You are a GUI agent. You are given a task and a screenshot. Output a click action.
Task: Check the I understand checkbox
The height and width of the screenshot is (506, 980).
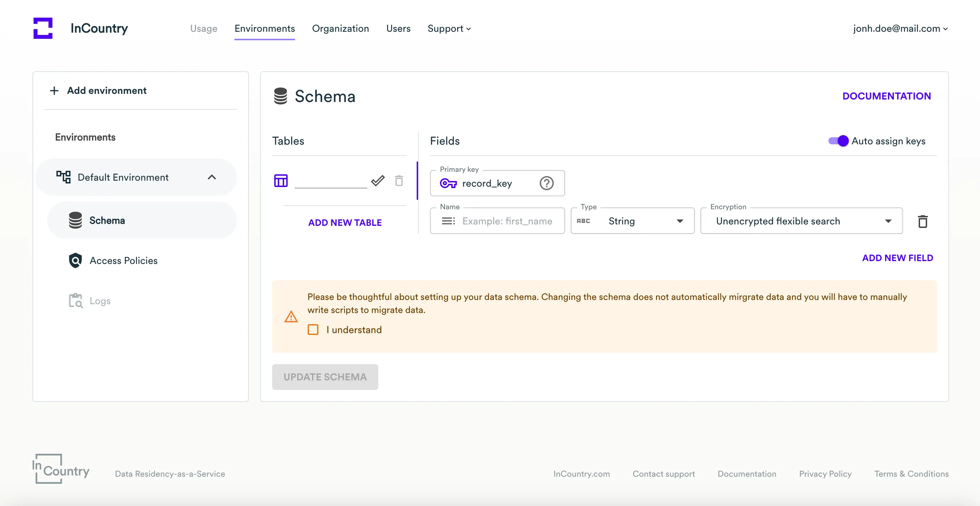pyautogui.click(x=313, y=330)
